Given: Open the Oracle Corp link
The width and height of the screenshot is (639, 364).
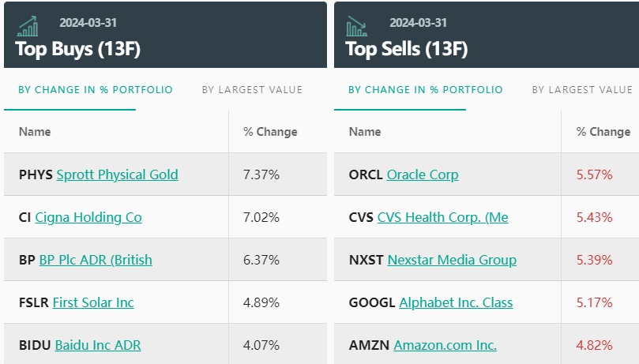Looking at the screenshot, I should (x=423, y=174).
